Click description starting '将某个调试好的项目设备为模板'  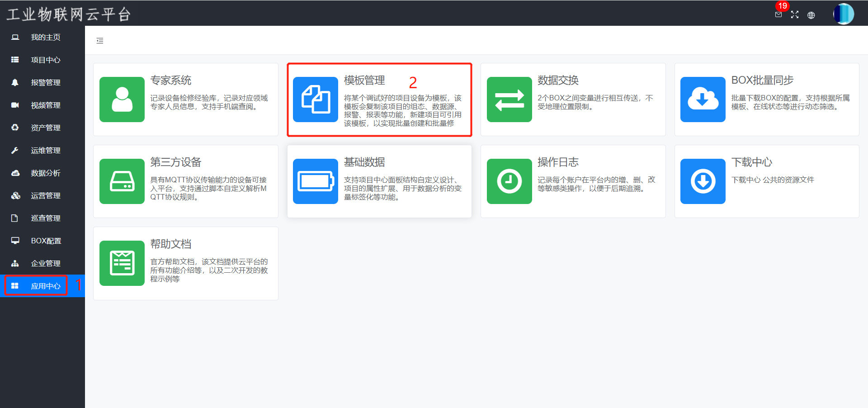point(403,110)
